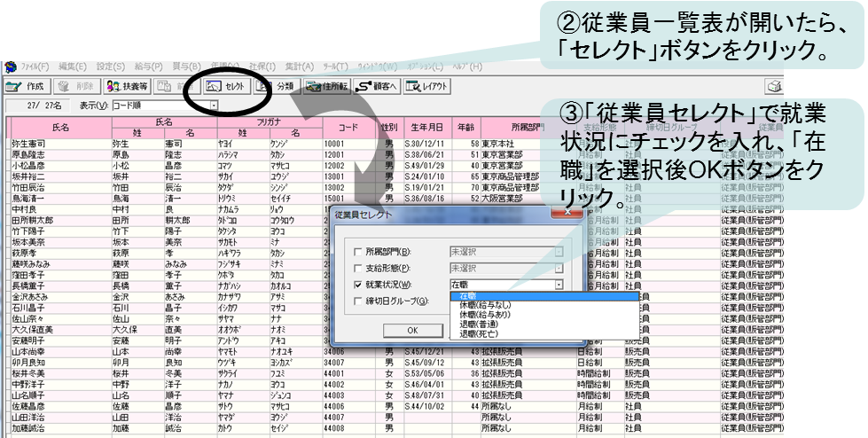Click the printer icon at toolbar right

(774, 86)
